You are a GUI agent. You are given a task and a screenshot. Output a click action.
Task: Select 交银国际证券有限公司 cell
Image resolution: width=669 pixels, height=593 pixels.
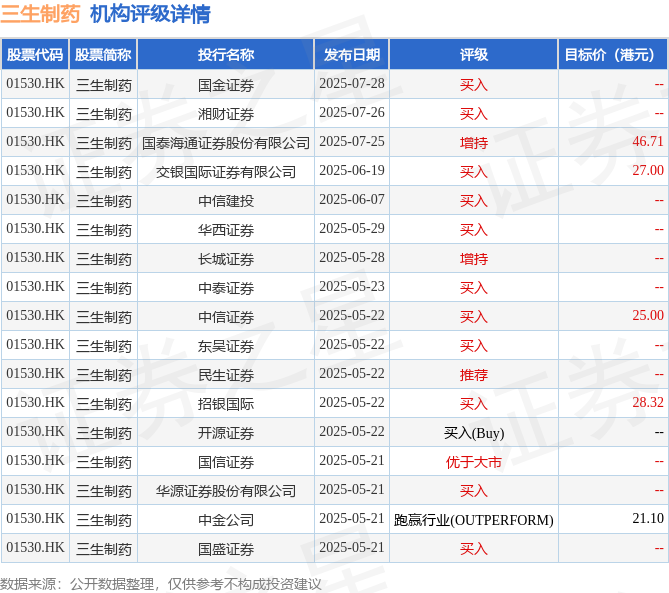[226, 172]
